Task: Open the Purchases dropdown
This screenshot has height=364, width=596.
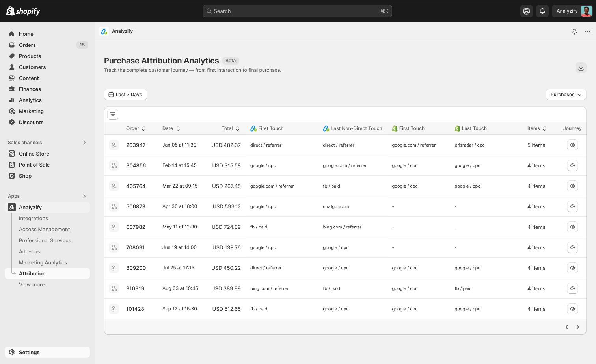Action: pos(566,95)
